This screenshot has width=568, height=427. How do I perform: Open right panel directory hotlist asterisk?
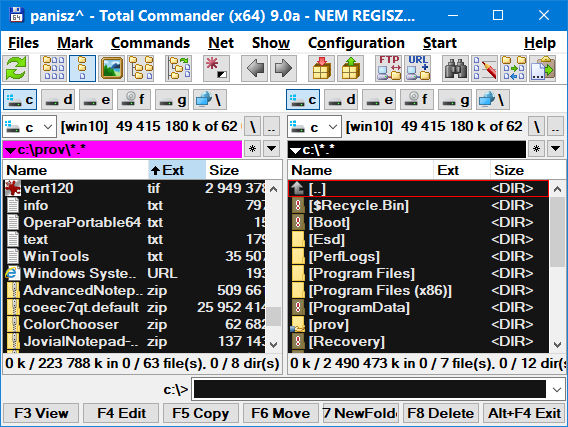pos(536,148)
